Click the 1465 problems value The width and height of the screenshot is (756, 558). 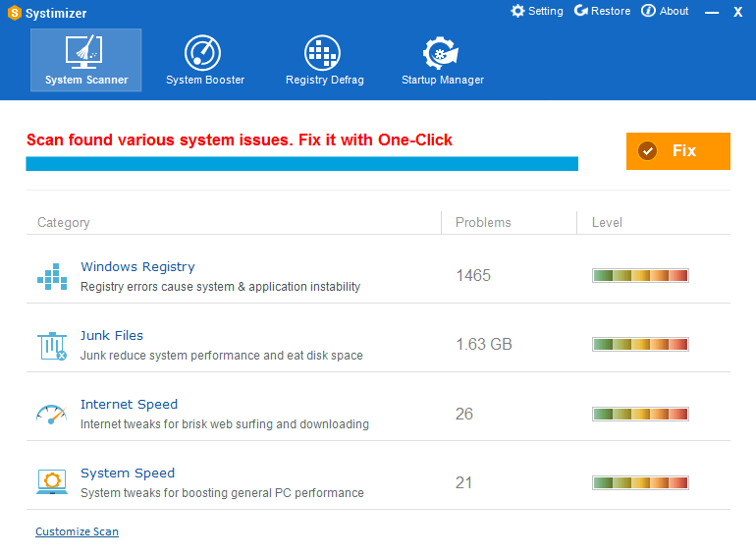[473, 275]
